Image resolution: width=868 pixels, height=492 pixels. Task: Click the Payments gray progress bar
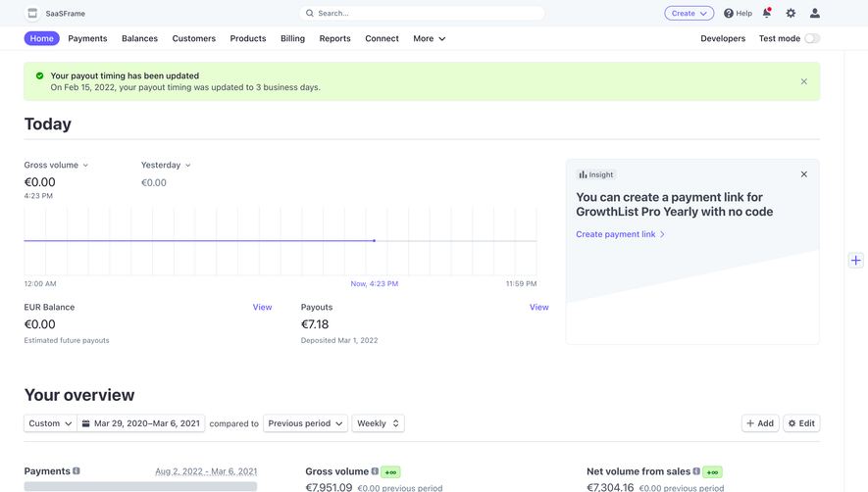click(140, 486)
